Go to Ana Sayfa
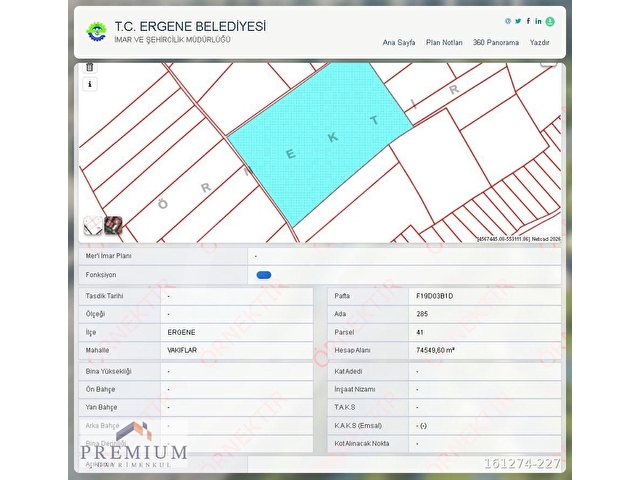Image resolution: width=640 pixels, height=480 pixels. click(x=399, y=42)
